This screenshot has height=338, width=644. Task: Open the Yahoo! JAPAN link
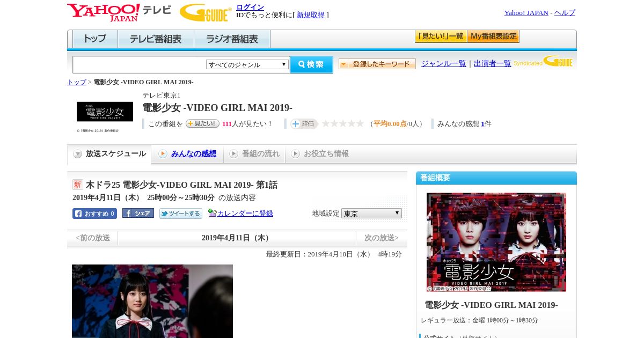tap(526, 13)
